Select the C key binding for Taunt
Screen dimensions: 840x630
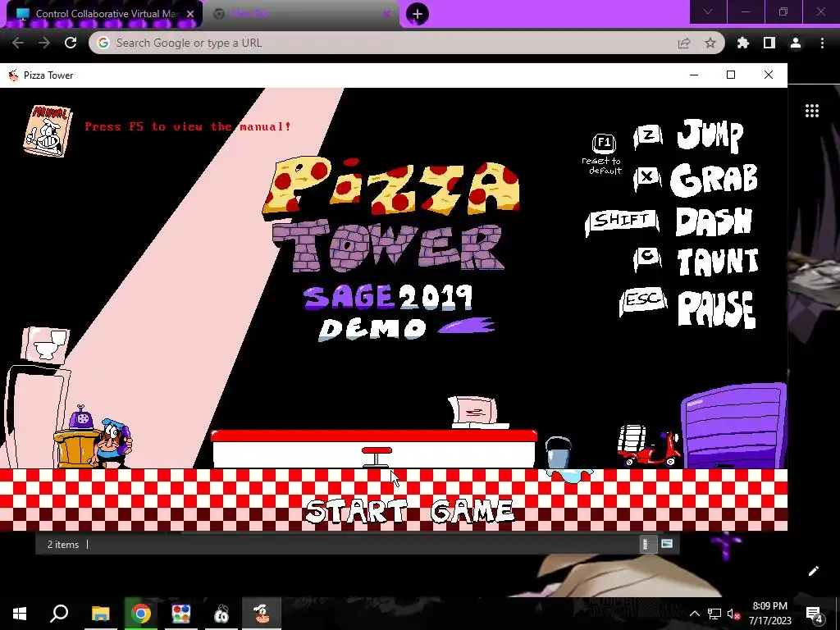click(x=647, y=258)
